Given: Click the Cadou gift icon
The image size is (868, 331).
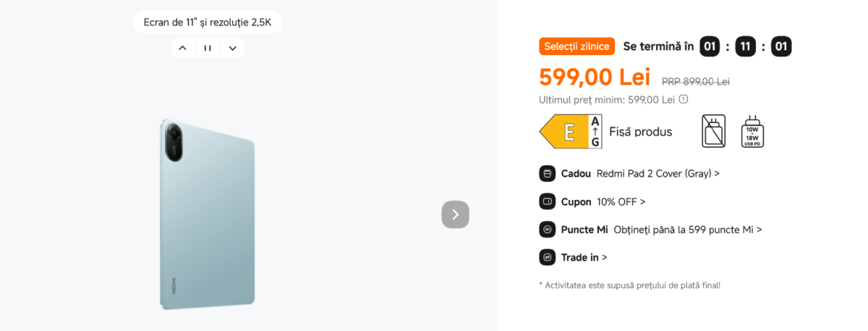Looking at the screenshot, I should [x=547, y=174].
